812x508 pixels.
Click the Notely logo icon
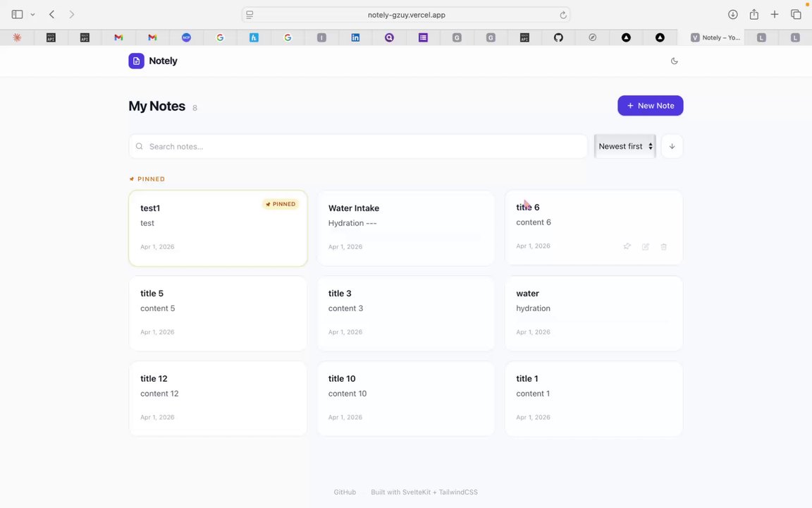[136, 61]
